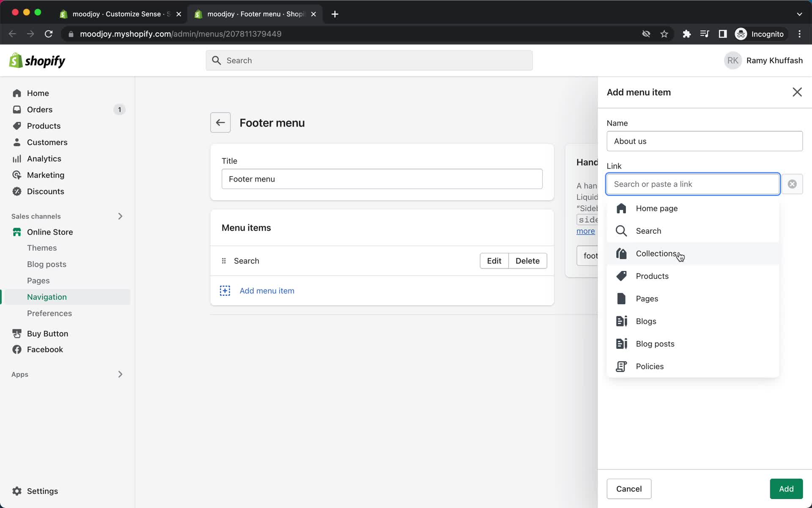Screen dimensions: 812x508
Task: Click Cancel to discard menu item changes
Action: pos(629,489)
